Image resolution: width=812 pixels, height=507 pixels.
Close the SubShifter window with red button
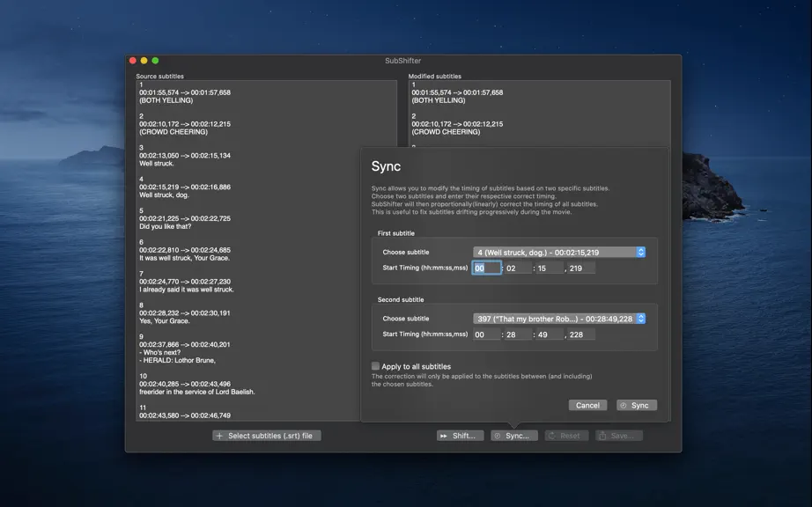click(133, 61)
